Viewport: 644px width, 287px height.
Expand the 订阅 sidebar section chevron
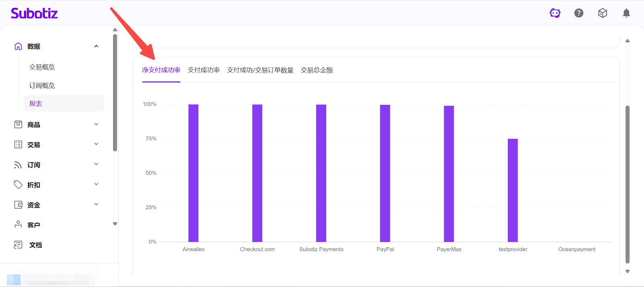(x=96, y=164)
